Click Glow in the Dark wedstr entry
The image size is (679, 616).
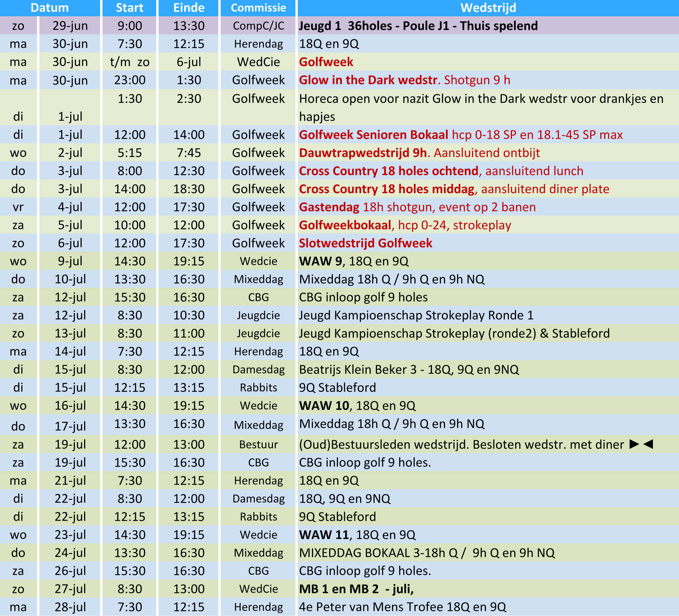pos(368,80)
